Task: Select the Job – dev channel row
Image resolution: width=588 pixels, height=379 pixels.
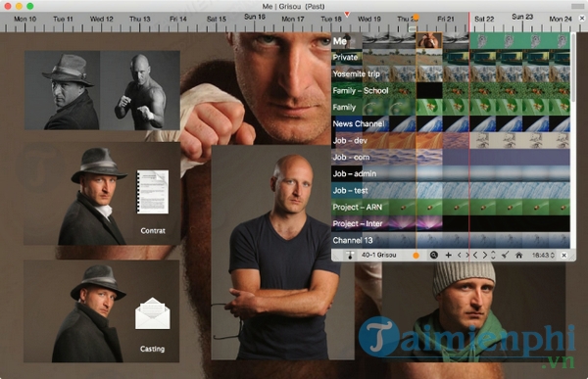Action: pos(451,141)
